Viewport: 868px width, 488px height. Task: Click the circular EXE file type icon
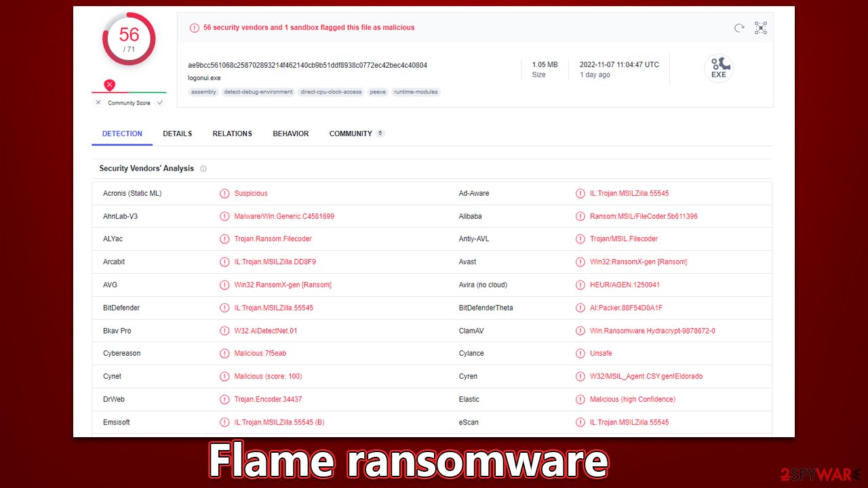[719, 68]
